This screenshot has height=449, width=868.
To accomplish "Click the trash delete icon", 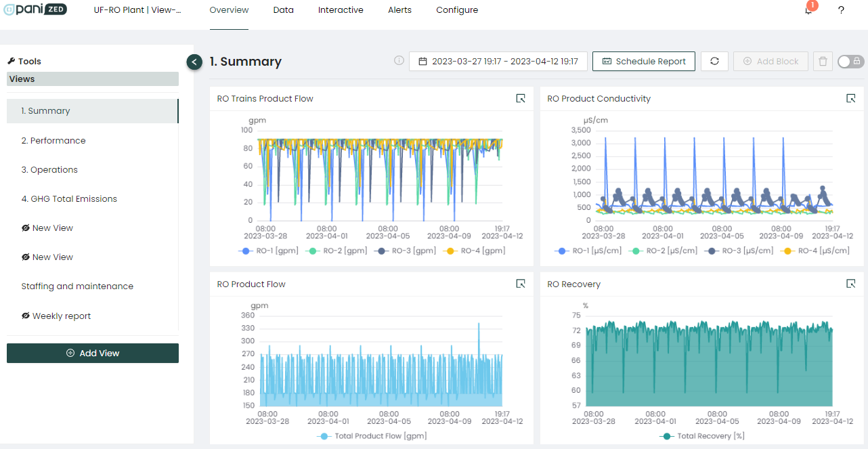I will point(823,62).
